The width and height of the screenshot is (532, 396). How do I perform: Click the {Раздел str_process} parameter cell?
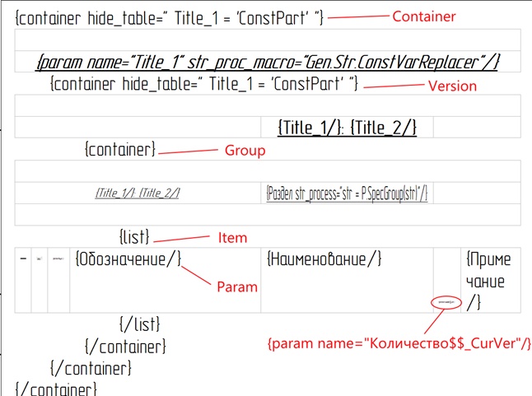[347, 193]
